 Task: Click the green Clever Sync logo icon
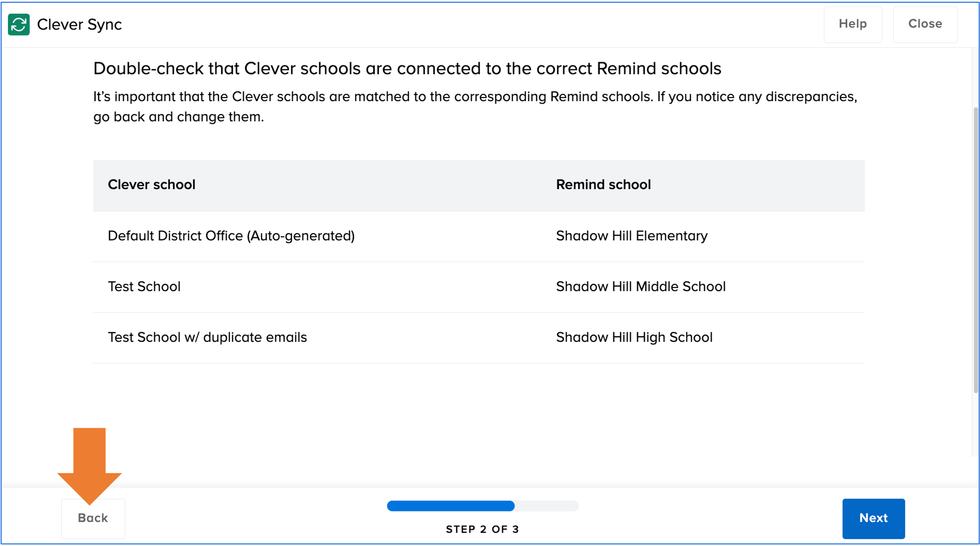[x=19, y=24]
